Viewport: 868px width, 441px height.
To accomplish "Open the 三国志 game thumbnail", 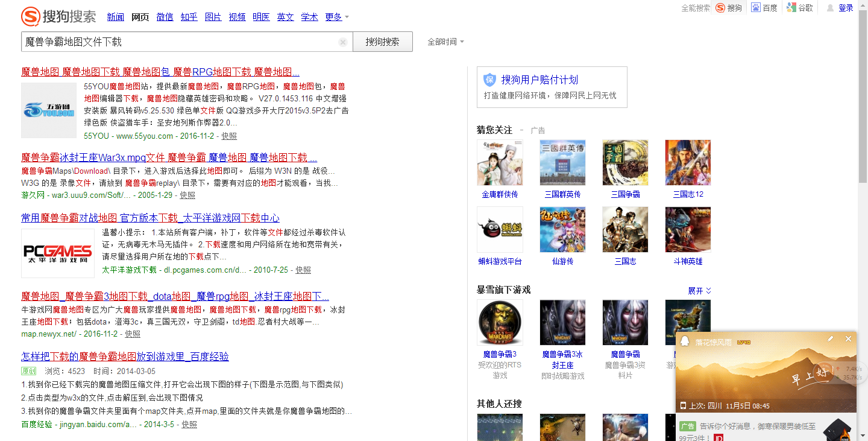I will (625, 230).
